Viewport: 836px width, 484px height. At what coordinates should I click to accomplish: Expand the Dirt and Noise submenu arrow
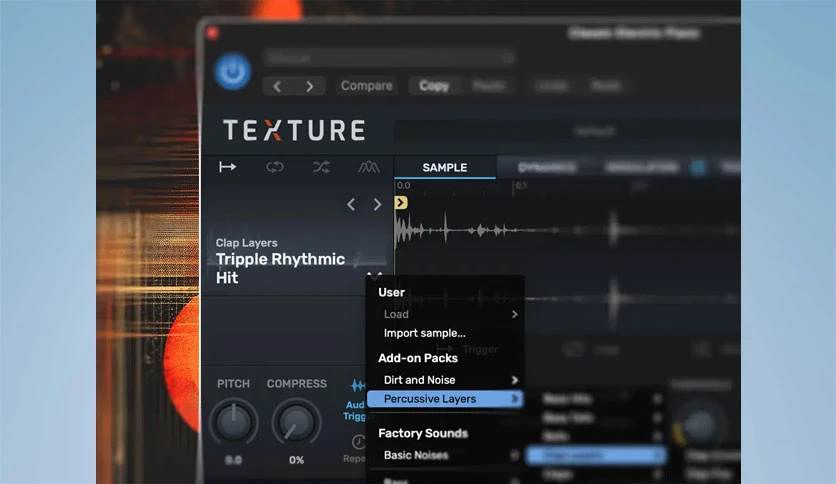coord(515,380)
